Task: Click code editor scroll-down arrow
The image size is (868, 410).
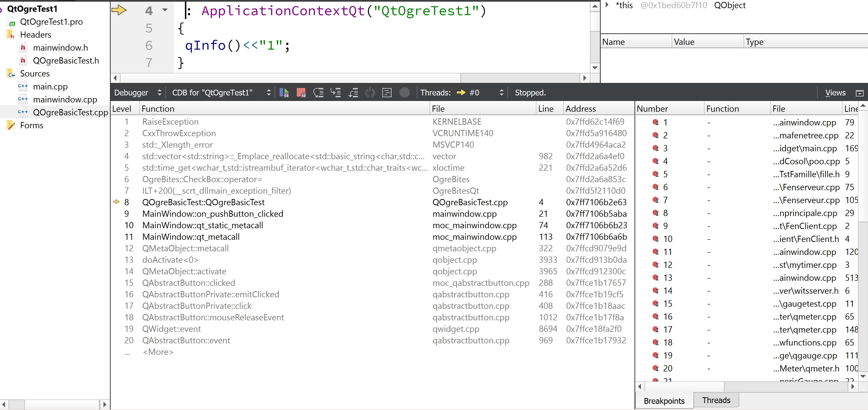Action: 595,68
